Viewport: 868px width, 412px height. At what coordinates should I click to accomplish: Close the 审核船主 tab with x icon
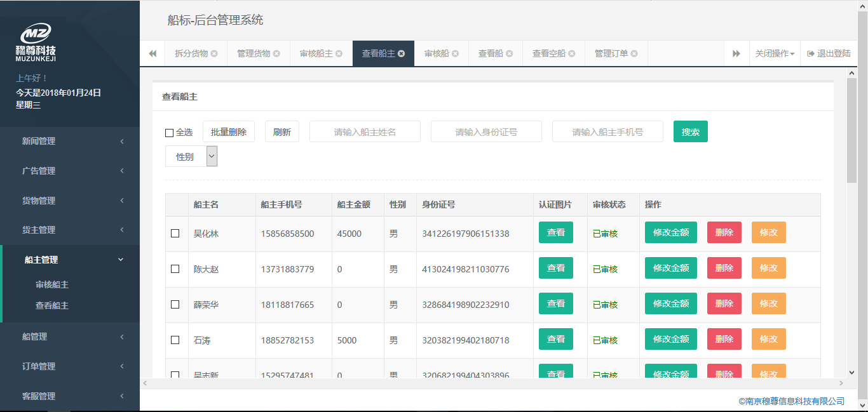[339, 54]
